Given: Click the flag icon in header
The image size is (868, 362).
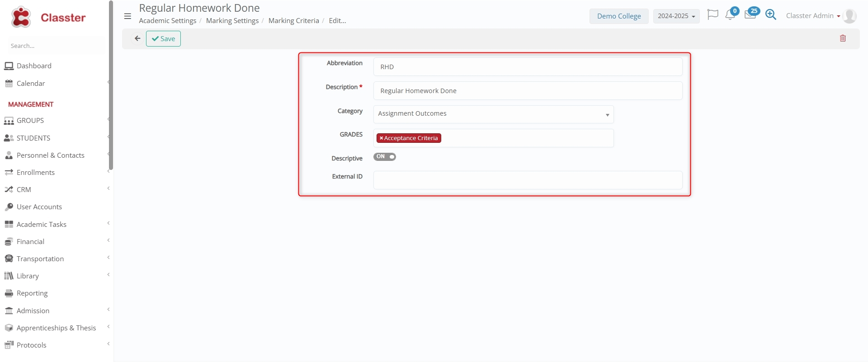Looking at the screenshot, I should [712, 15].
